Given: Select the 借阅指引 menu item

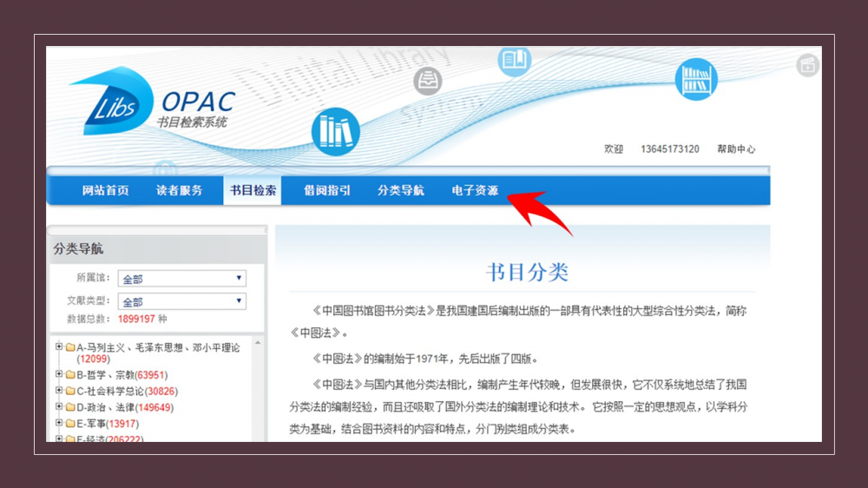Looking at the screenshot, I should [x=327, y=191].
